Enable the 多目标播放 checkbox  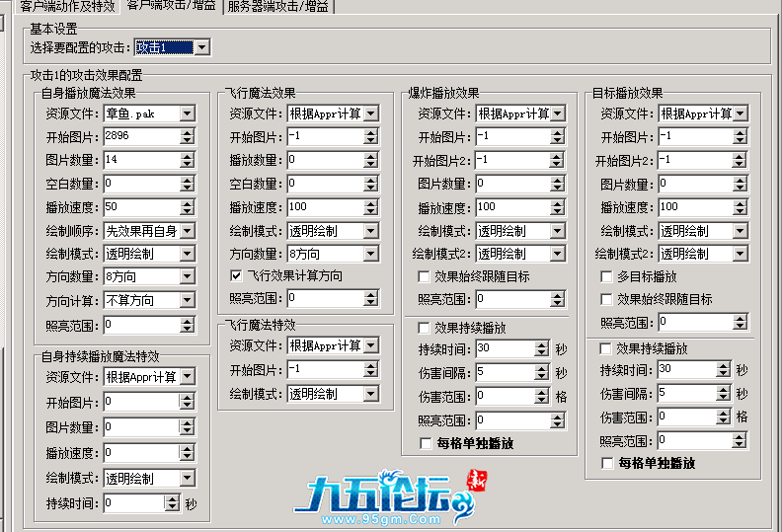tap(606, 276)
